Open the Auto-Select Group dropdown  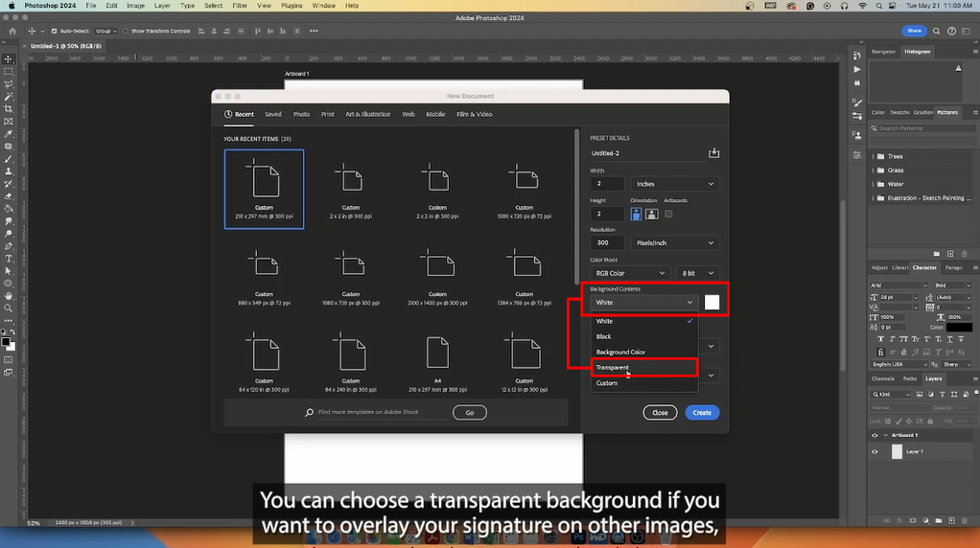[x=105, y=31]
